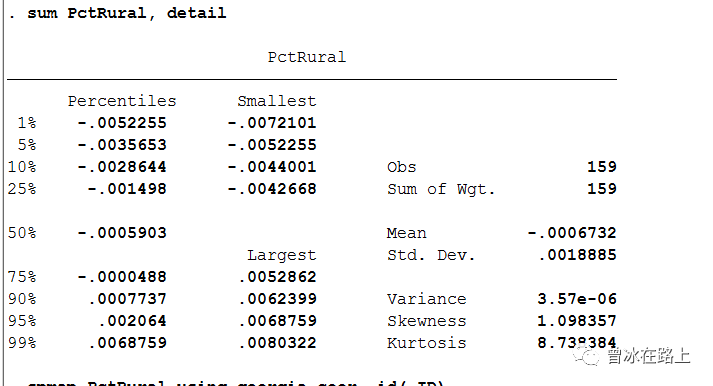Click the 'Smallest' column header
This screenshot has width=713, height=386.
click(x=277, y=101)
